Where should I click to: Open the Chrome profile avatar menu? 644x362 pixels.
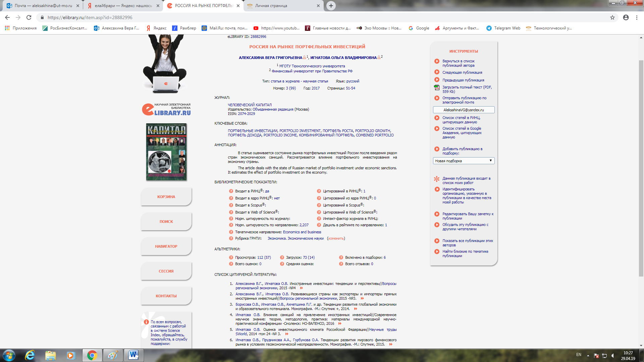[x=626, y=17]
